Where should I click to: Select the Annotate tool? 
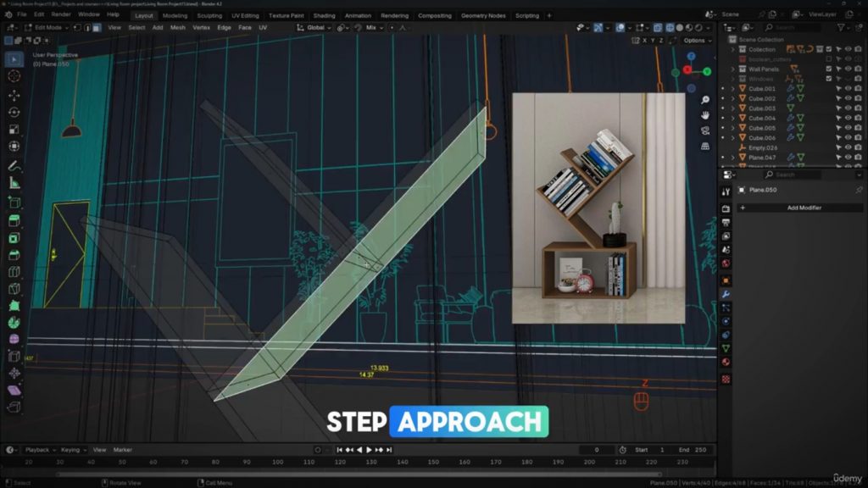[x=14, y=165]
